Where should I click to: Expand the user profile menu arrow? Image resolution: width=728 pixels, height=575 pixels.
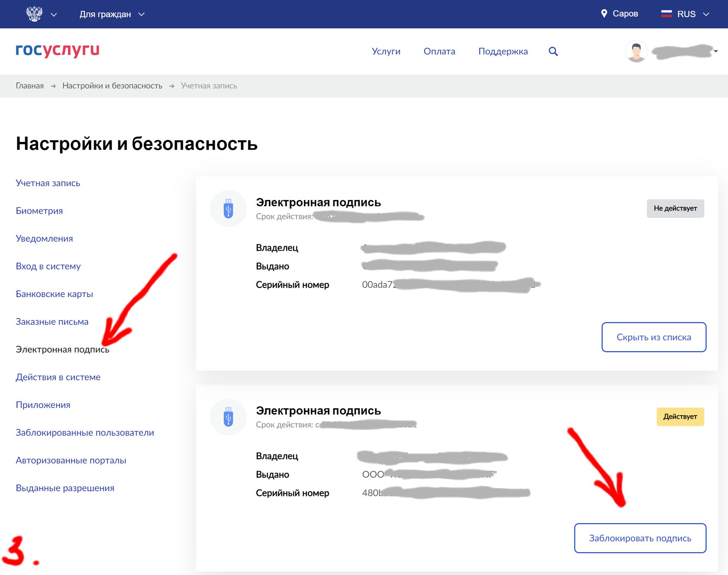point(715,51)
